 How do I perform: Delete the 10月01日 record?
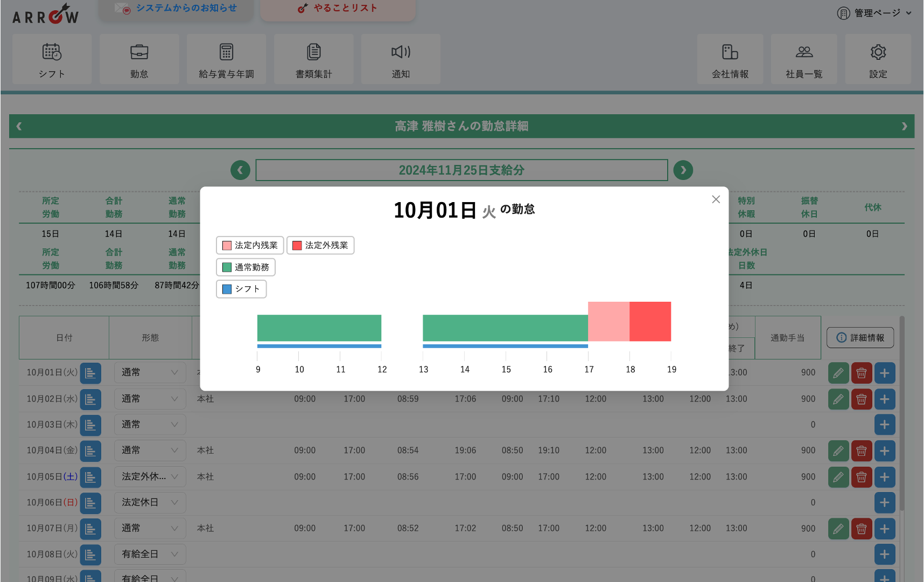coord(862,373)
